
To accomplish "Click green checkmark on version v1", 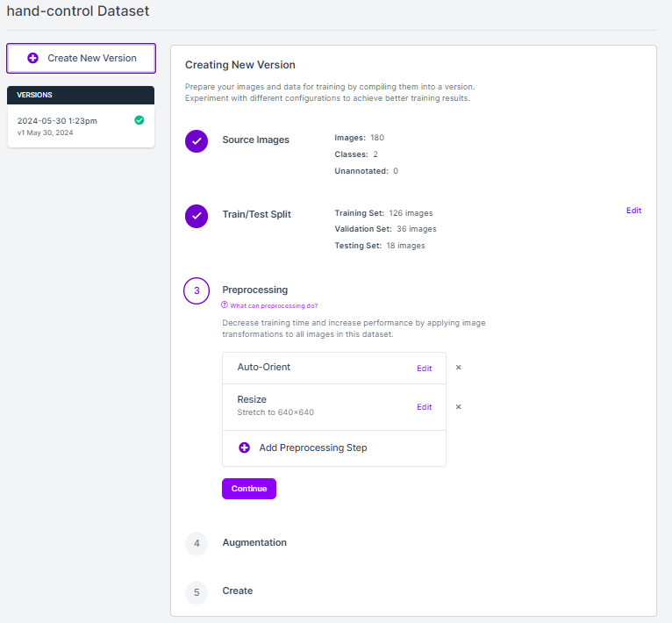I will 139,120.
